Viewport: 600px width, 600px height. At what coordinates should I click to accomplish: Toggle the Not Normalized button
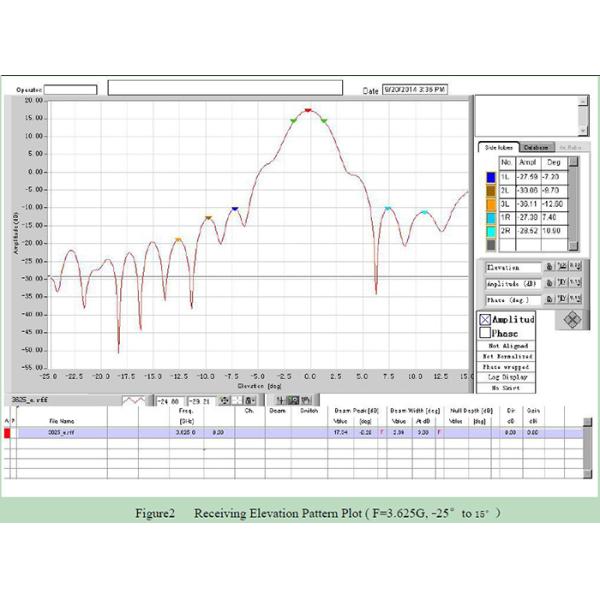(x=507, y=356)
